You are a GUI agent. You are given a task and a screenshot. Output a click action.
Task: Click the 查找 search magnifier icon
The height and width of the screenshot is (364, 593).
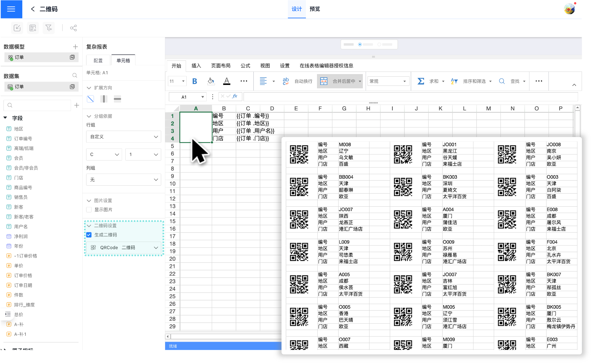[x=502, y=81]
